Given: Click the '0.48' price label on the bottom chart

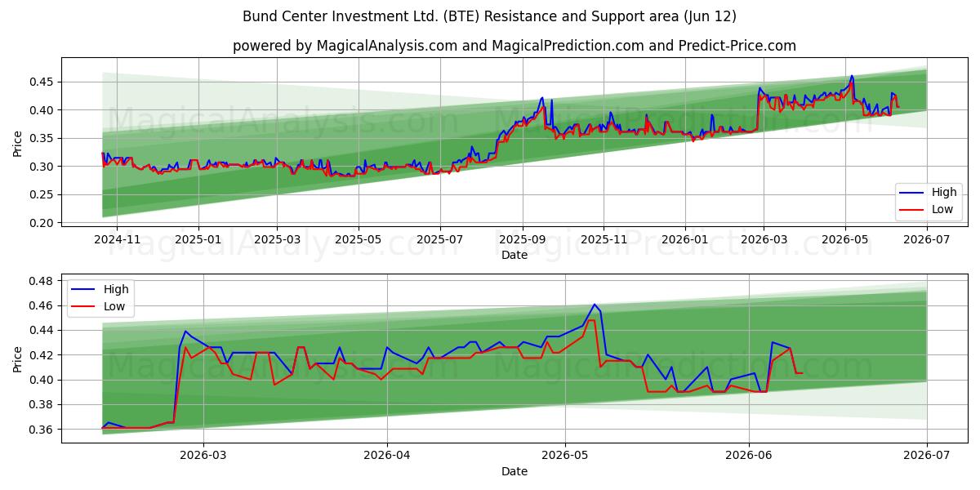Looking at the screenshot, I should click(x=42, y=281).
